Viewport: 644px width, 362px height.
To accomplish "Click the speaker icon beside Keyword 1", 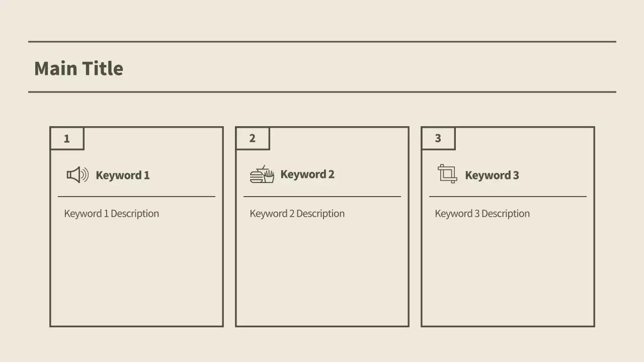I will click(x=77, y=175).
